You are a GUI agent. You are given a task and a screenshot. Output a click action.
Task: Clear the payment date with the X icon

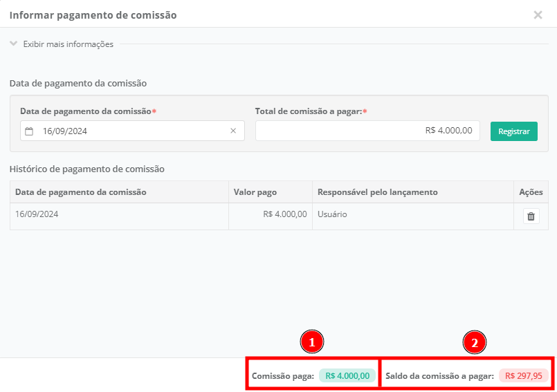click(233, 131)
